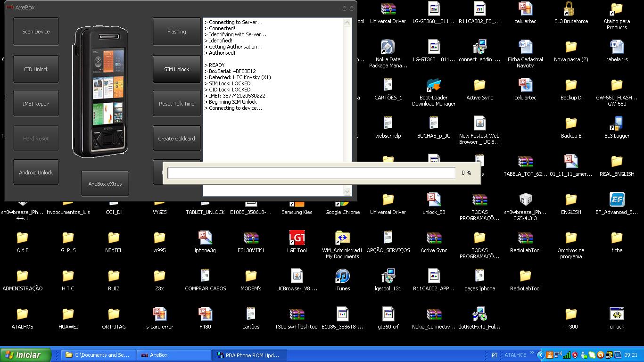The height and width of the screenshot is (362, 644).
Task: Click the Scan Device button in AxeBox
Action: click(36, 32)
